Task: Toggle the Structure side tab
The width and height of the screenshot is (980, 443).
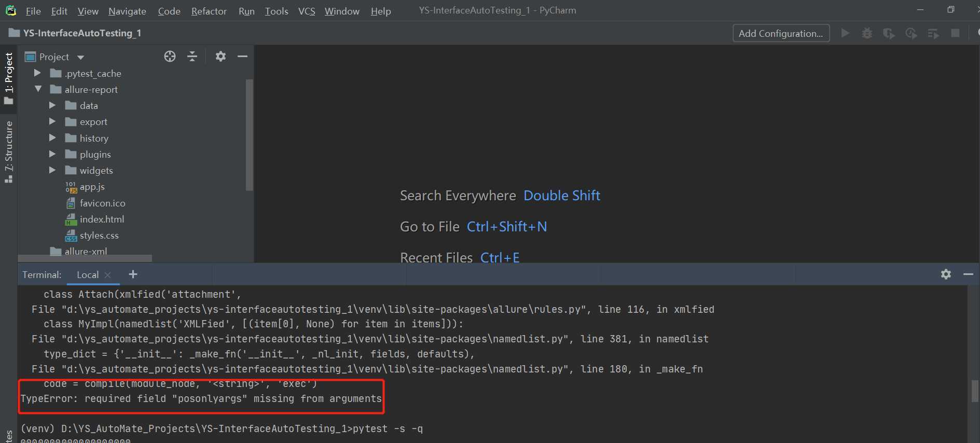Action: 9,151
